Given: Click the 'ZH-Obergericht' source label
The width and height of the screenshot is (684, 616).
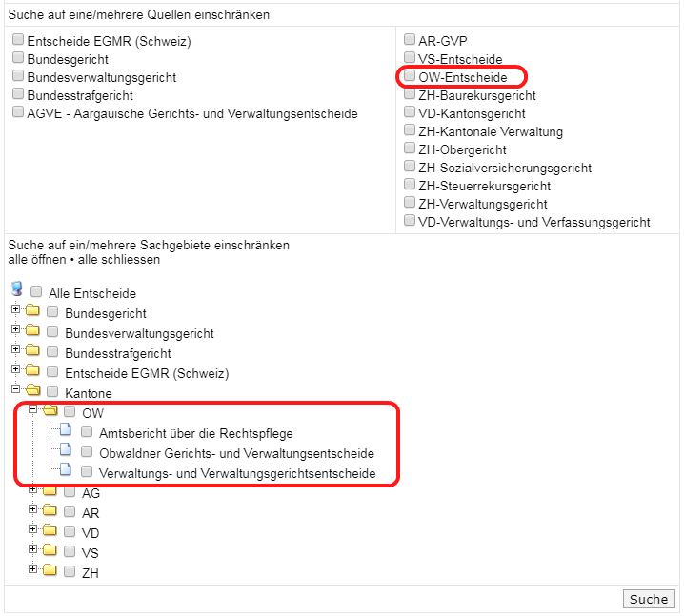Looking at the screenshot, I should 462,150.
